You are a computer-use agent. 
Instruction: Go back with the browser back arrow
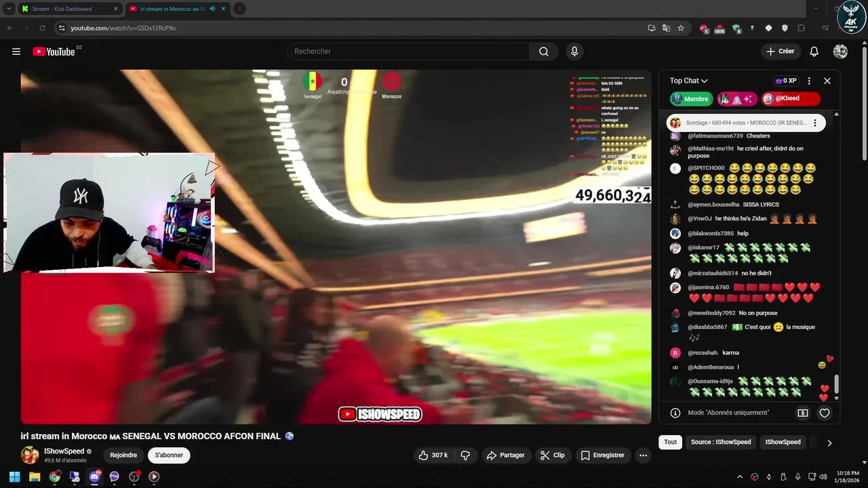click(x=9, y=28)
